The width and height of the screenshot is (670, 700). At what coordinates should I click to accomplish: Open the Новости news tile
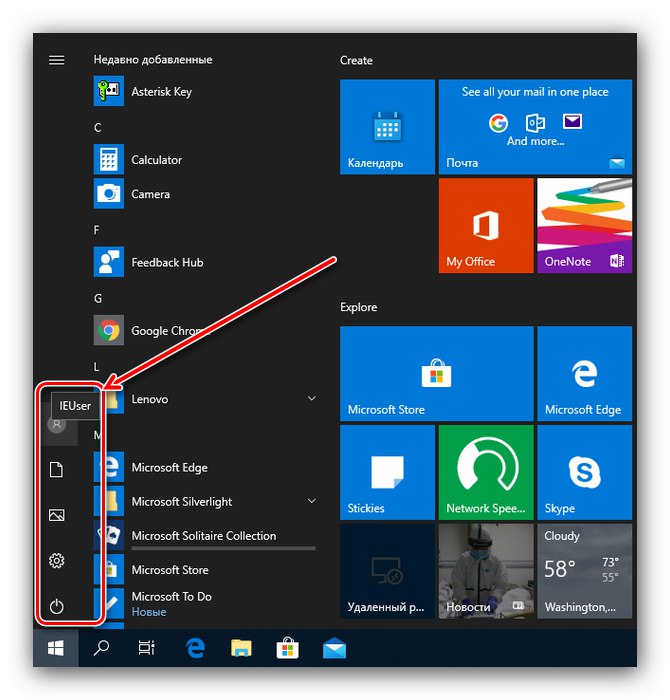(x=486, y=571)
